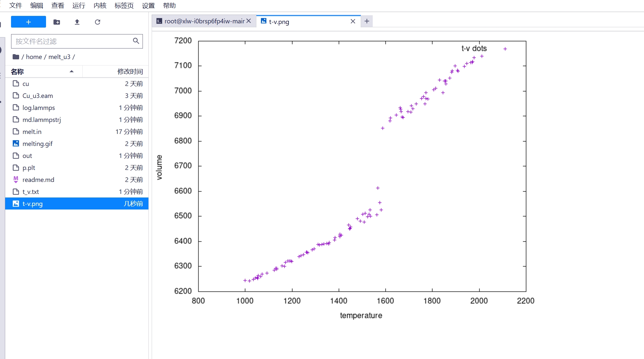Click the search magnifier icon
The height and width of the screenshot is (359, 644).
[136, 41]
